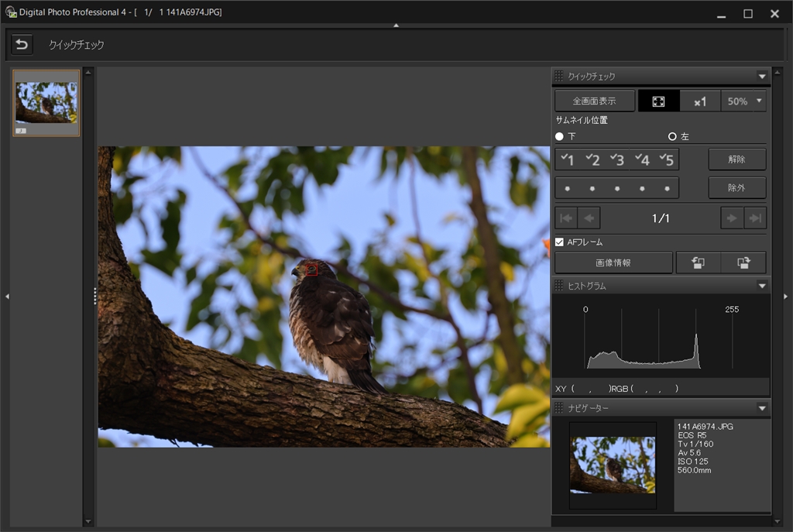Apply check mark 1 to image
The height and width of the screenshot is (532, 793).
point(568,160)
